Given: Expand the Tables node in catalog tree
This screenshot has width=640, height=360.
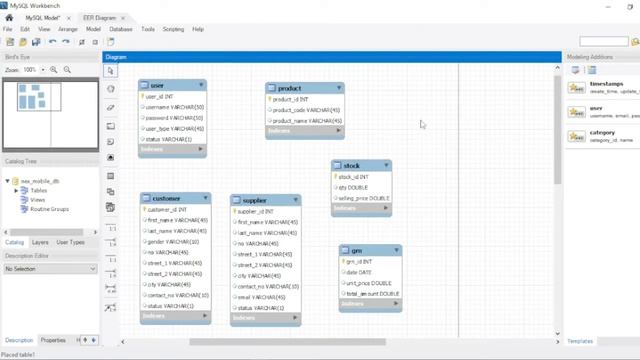Looking at the screenshot, I should [x=16, y=191].
